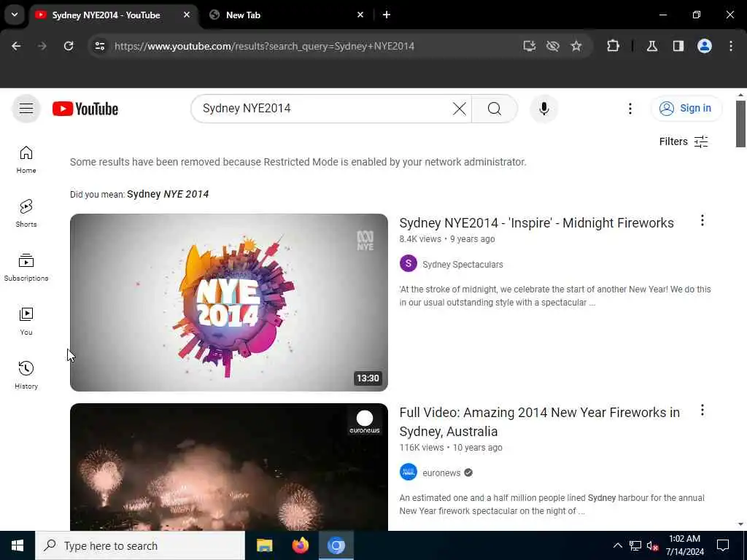The height and width of the screenshot is (560, 747).
Task: Open YouTube settings three-dot menu
Action: tap(630, 109)
